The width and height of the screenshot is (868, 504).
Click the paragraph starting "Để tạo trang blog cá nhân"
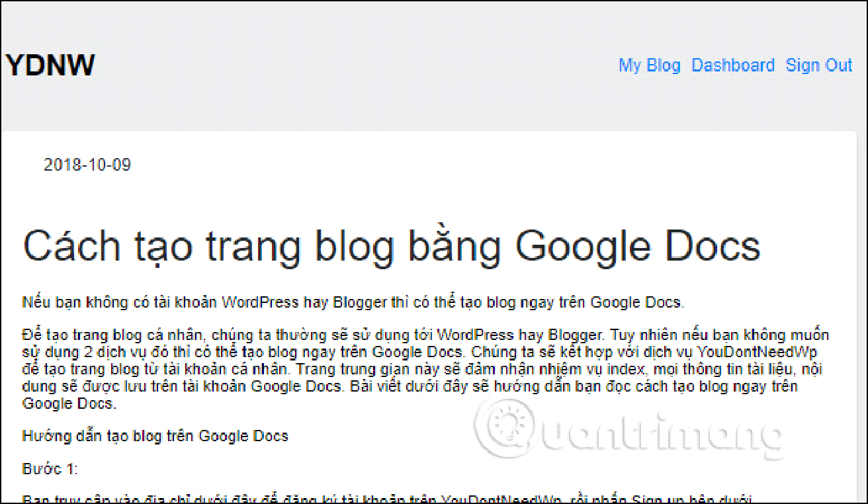(425, 368)
